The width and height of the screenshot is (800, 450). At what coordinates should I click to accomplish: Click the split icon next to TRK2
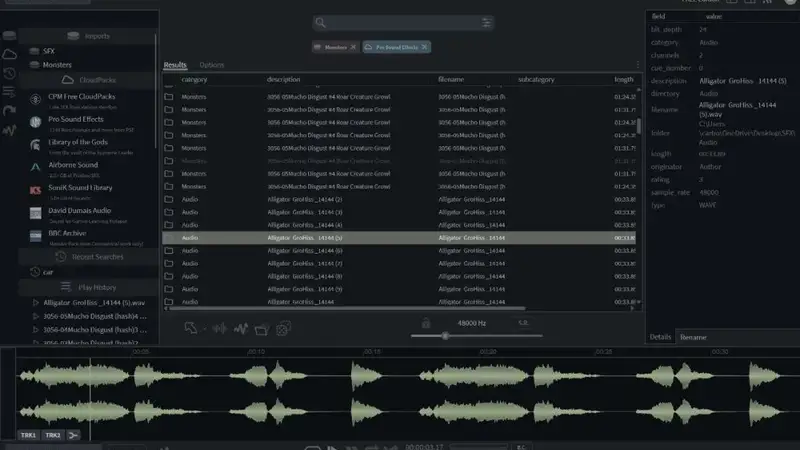pos(73,435)
